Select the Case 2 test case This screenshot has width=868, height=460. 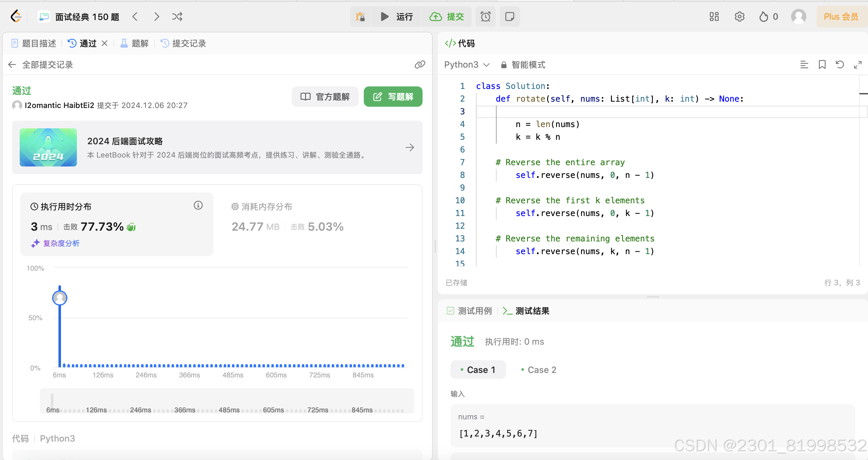point(538,370)
